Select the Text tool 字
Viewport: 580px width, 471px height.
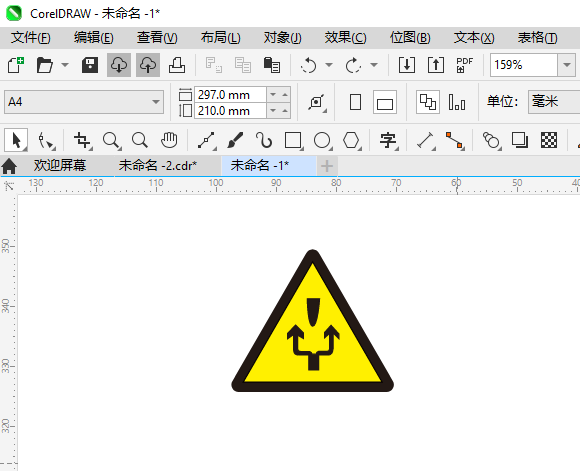coord(388,141)
